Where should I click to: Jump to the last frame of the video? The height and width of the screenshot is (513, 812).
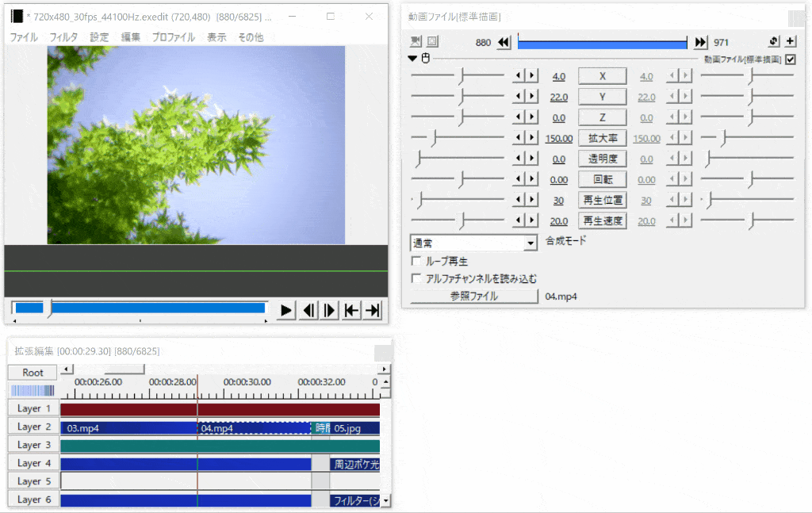tap(373, 310)
